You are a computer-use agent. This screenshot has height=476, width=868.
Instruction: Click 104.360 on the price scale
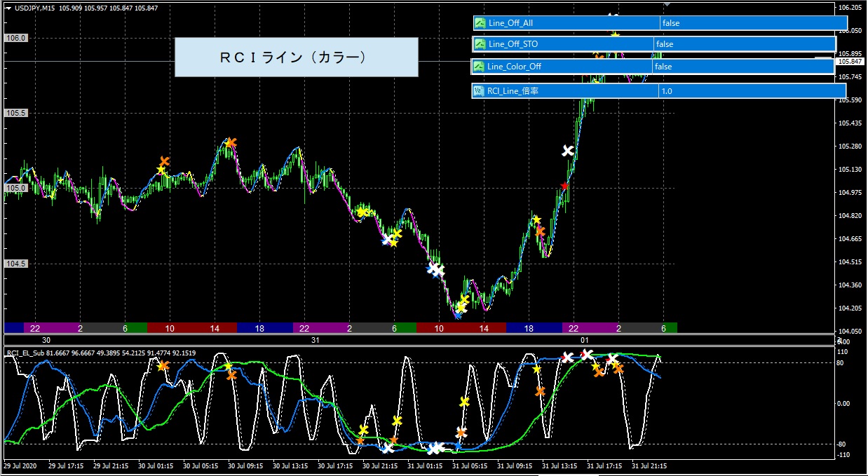point(850,285)
